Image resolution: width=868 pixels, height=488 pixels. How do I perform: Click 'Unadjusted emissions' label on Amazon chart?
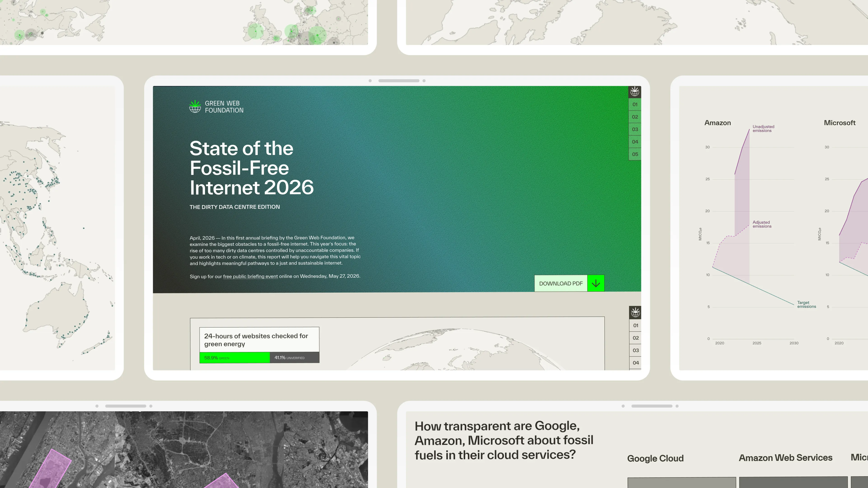pos(763,129)
